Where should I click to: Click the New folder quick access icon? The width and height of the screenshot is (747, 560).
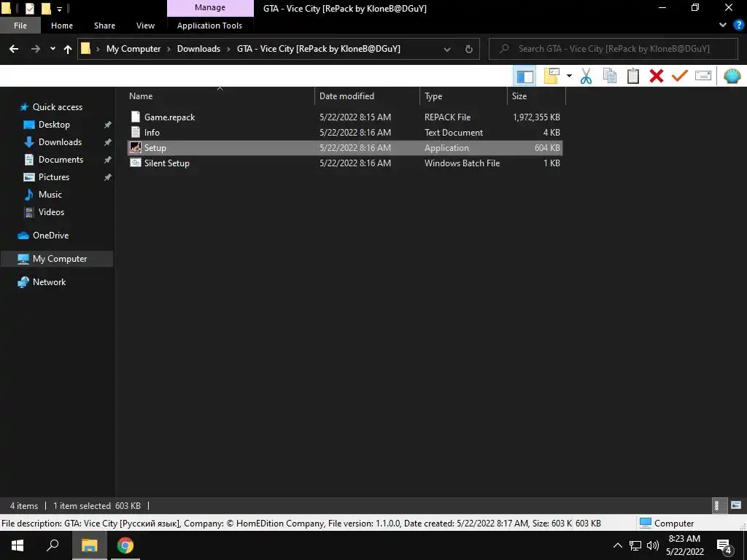tap(46, 8)
